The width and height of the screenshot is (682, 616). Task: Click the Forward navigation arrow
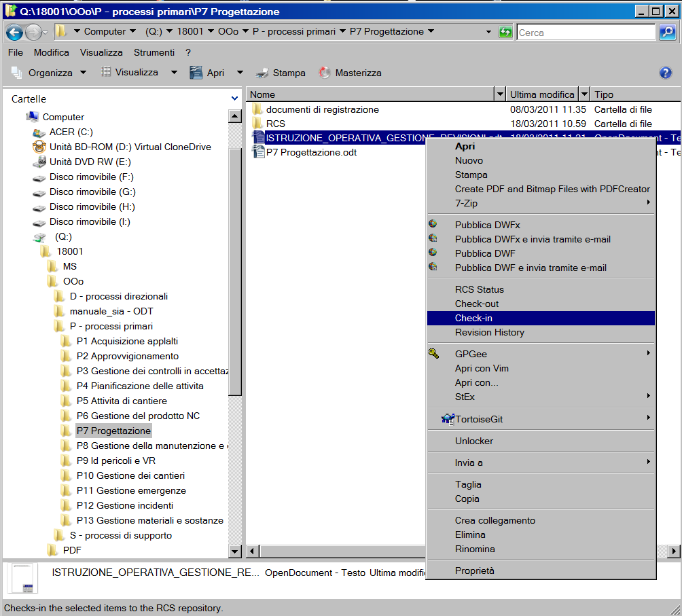[33, 32]
